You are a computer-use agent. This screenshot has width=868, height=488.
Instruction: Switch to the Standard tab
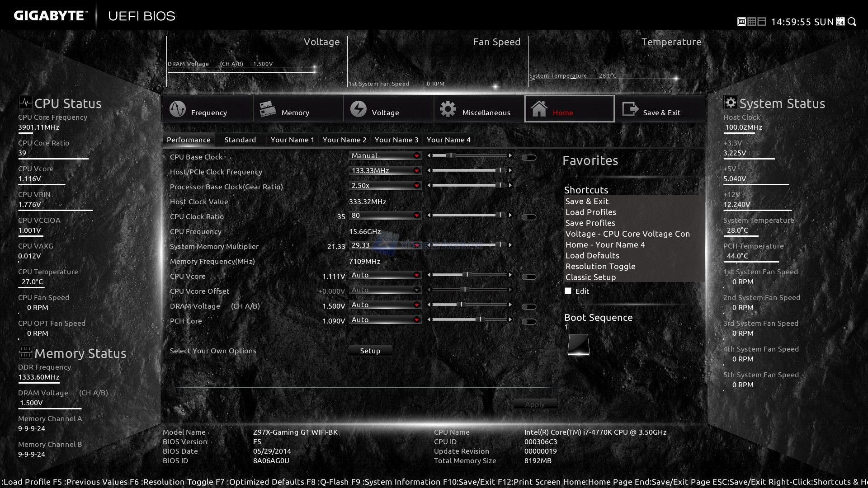pos(240,140)
